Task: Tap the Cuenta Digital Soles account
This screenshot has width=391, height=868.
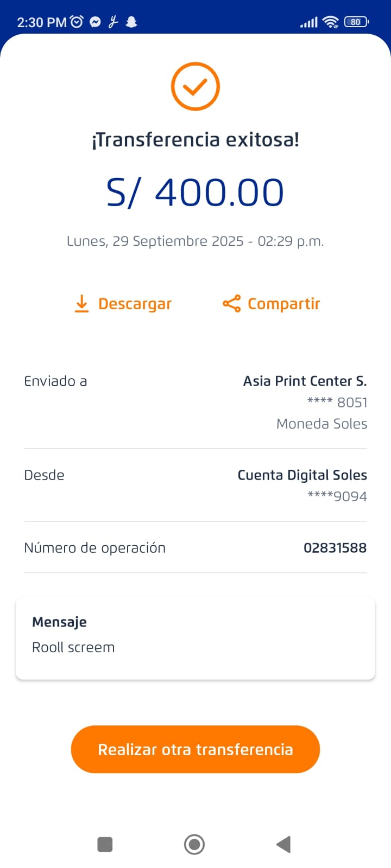Action: pyautogui.click(x=302, y=475)
